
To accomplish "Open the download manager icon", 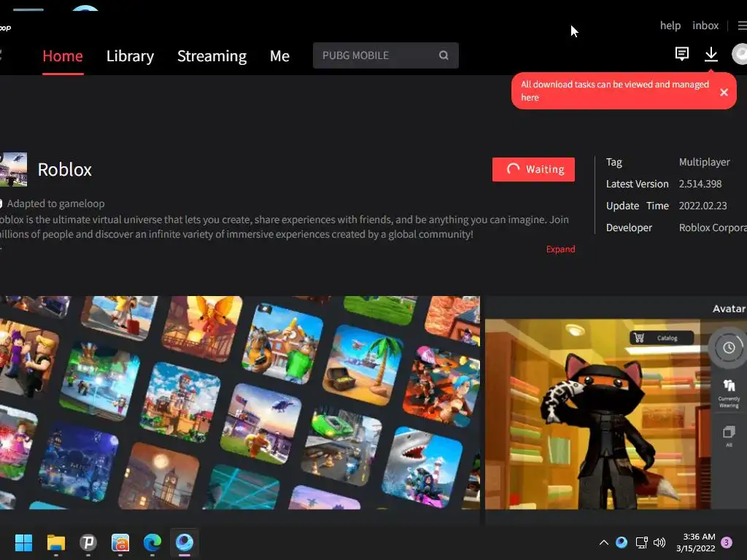I will coord(711,54).
